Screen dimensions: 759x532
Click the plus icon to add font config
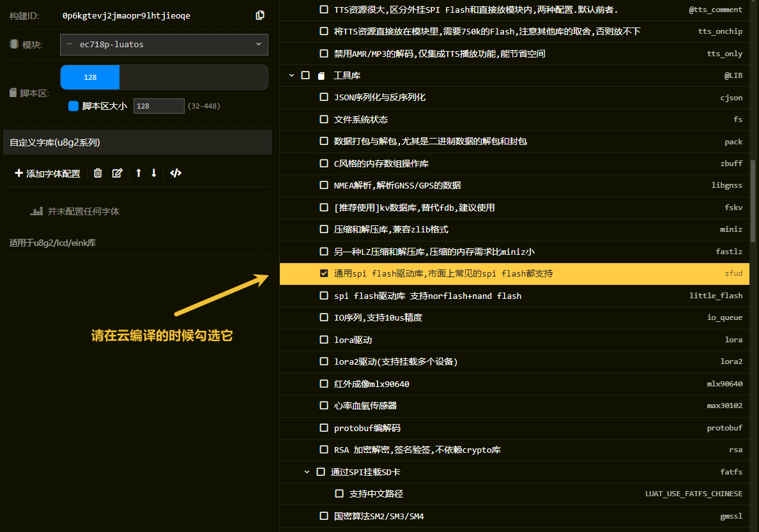tap(19, 173)
